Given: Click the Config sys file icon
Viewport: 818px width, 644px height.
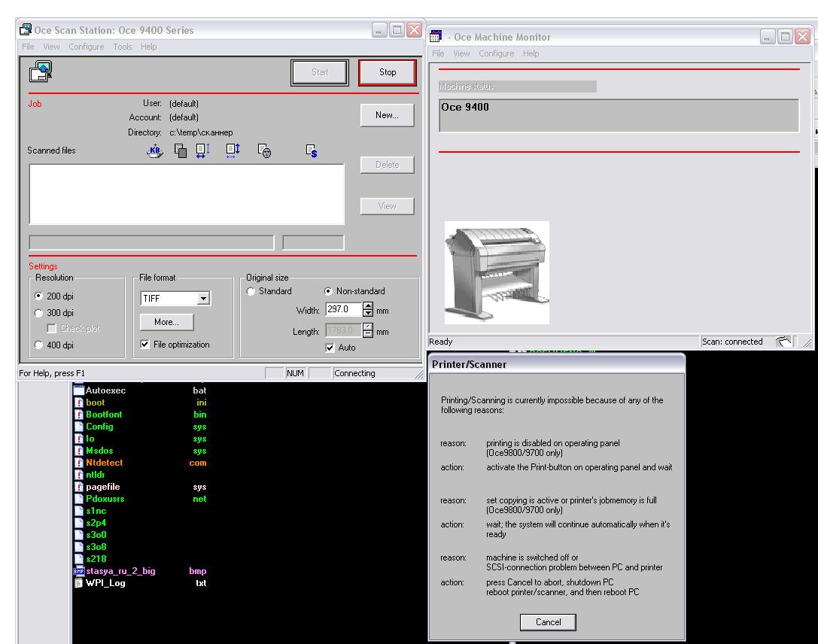Looking at the screenshot, I should coord(79,427).
